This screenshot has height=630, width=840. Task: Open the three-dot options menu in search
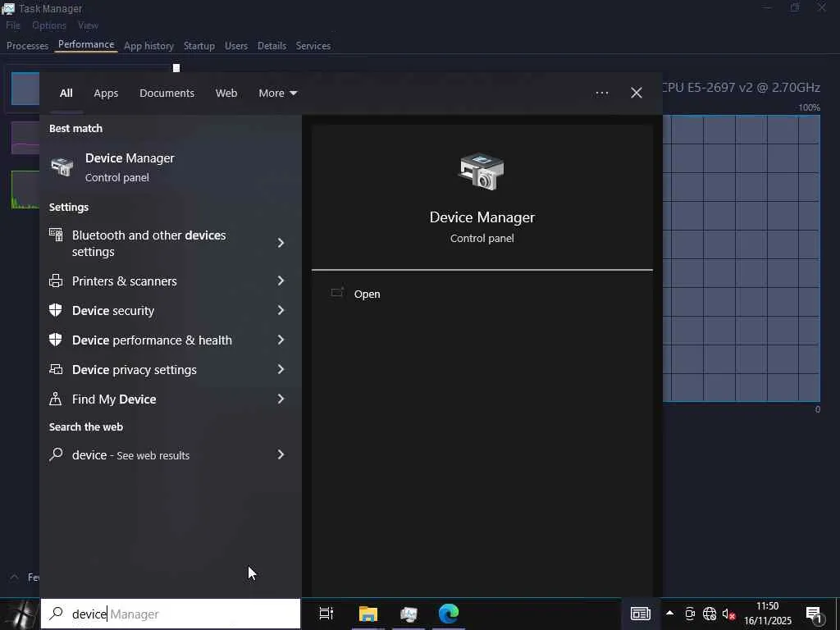601,94
